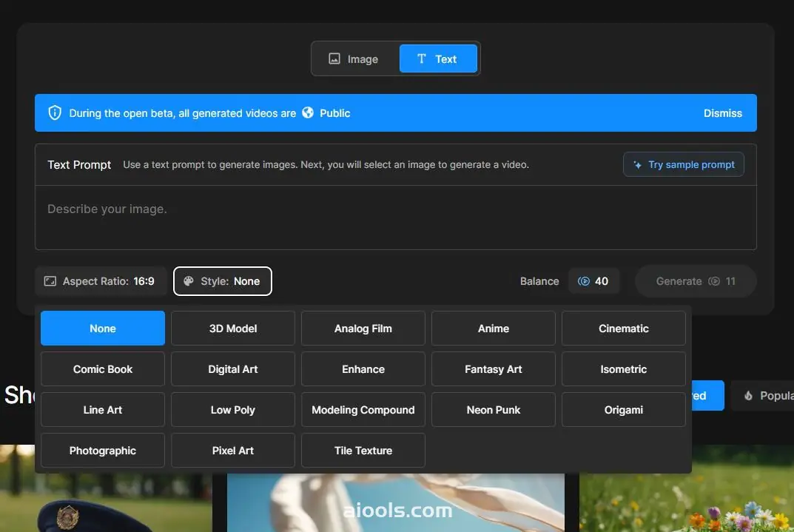Collapse the Style None dropdown
This screenshot has height=532, width=794.
(x=223, y=281)
